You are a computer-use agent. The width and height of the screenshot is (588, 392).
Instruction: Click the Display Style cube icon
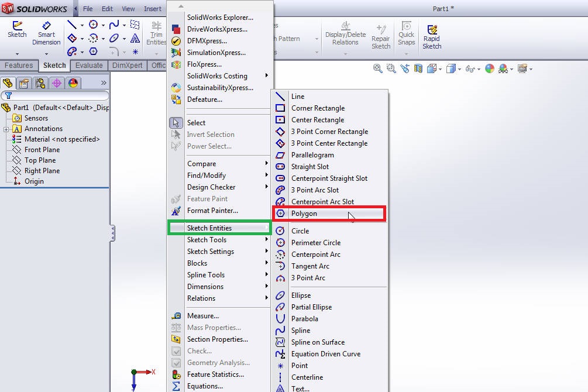pyautogui.click(x=451, y=68)
